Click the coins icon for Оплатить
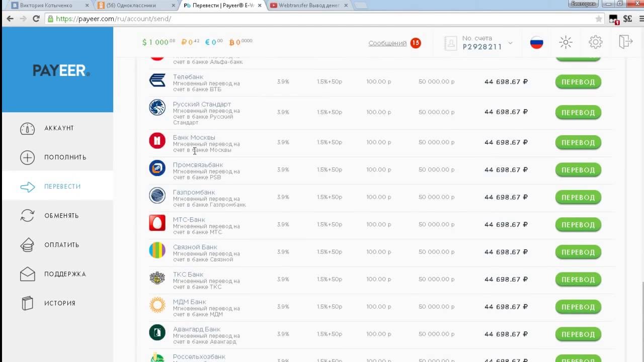This screenshot has height=362, width=644. [x=27, y=245]
